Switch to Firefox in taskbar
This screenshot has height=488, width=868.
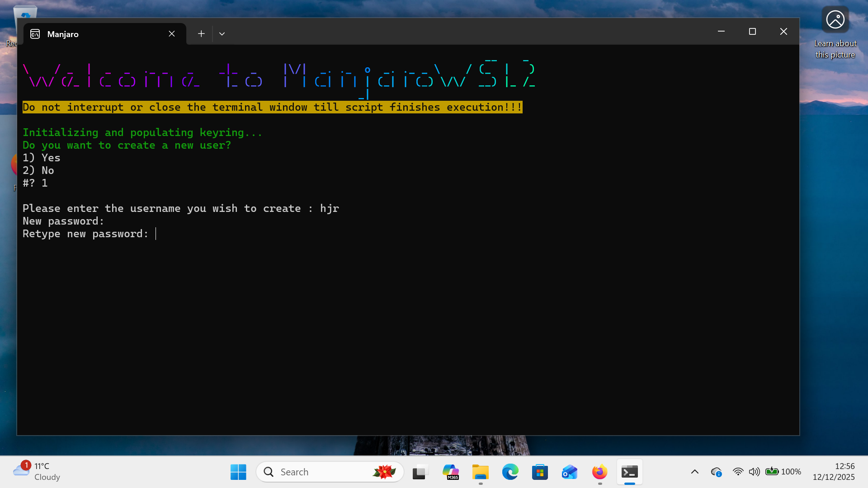click(x=599, y=472)
